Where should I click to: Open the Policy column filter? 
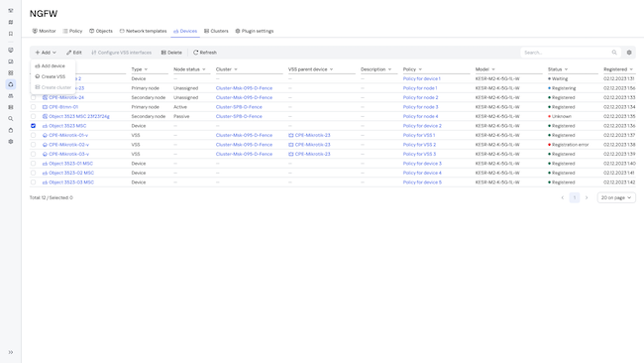(x=420, y=69)
